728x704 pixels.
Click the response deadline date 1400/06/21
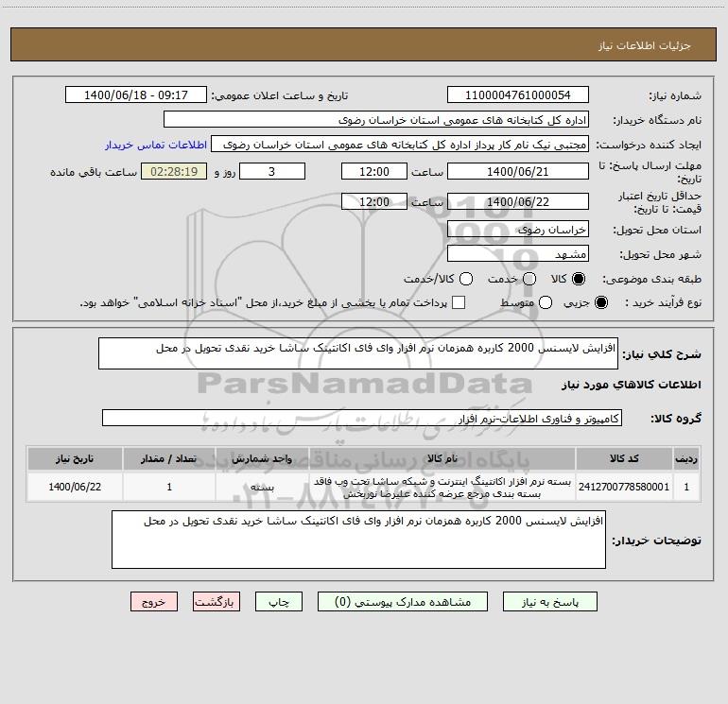click(518, 172)
